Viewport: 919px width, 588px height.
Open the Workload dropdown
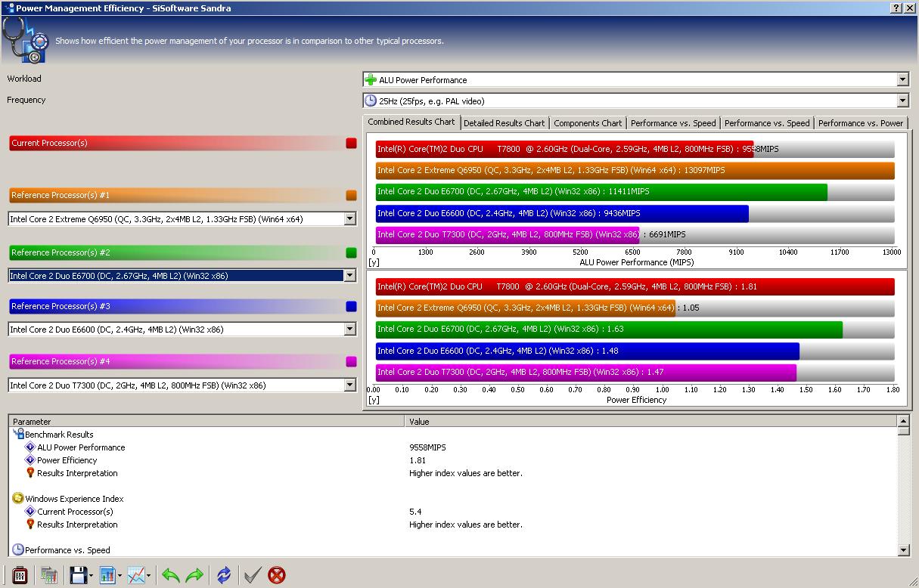coord(902,79)
